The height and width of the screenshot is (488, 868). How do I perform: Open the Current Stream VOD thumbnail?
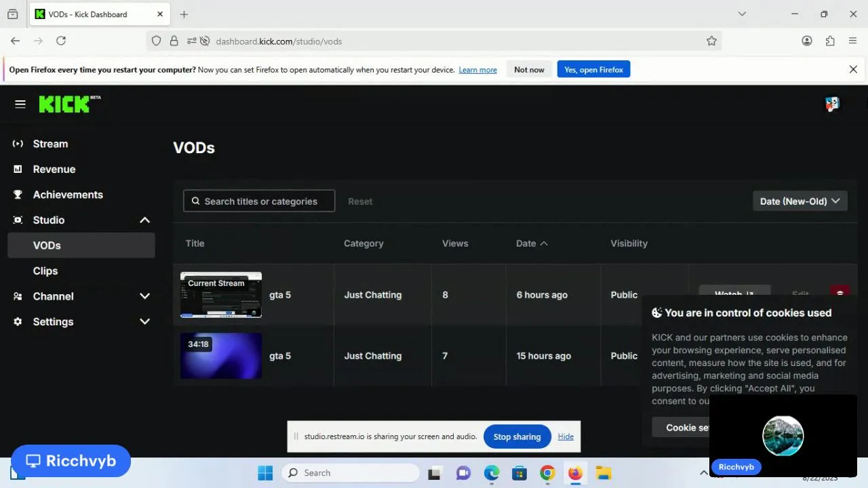coord(221,295)
